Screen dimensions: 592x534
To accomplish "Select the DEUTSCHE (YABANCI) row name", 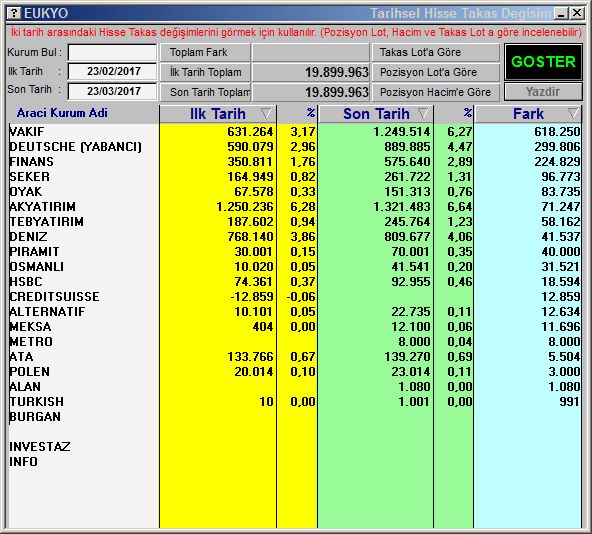I will point(76,147).
